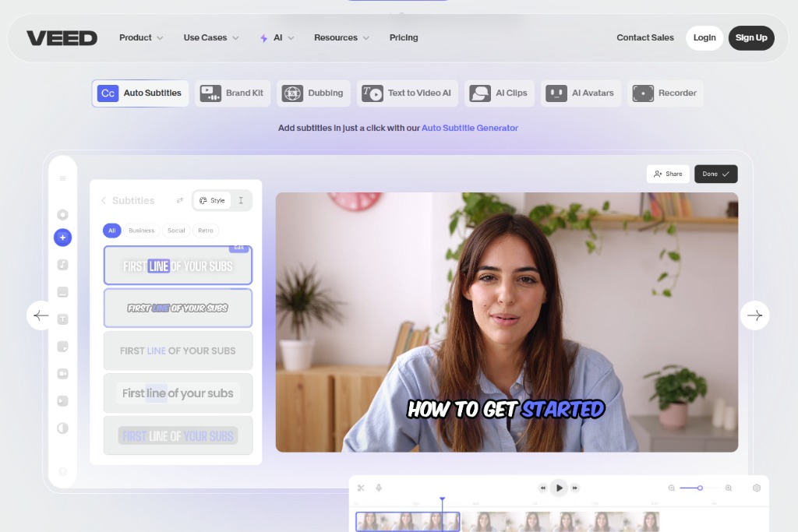Click the text cursor icon next to Style

[241, 200]
